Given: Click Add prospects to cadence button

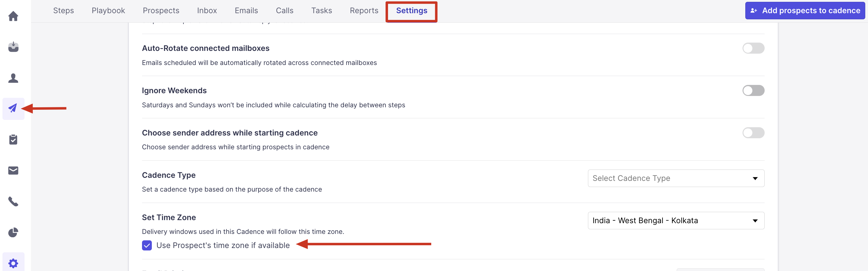Looking at the screenshot, I should [805, 10].
